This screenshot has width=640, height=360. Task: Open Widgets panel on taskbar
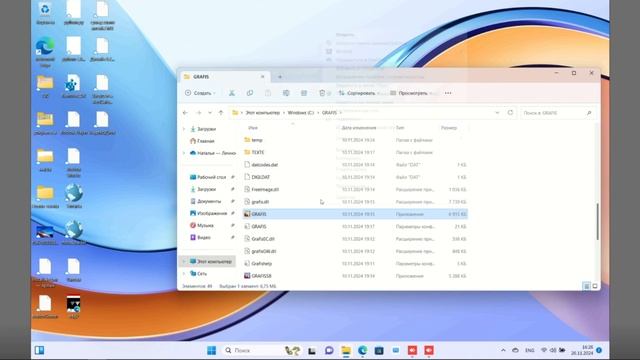40,350
